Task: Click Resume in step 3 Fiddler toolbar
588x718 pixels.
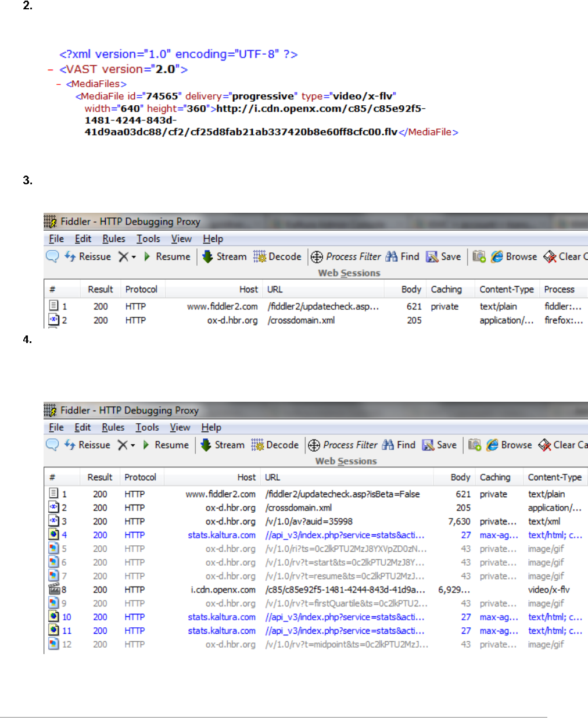Action: coord(167,256)
